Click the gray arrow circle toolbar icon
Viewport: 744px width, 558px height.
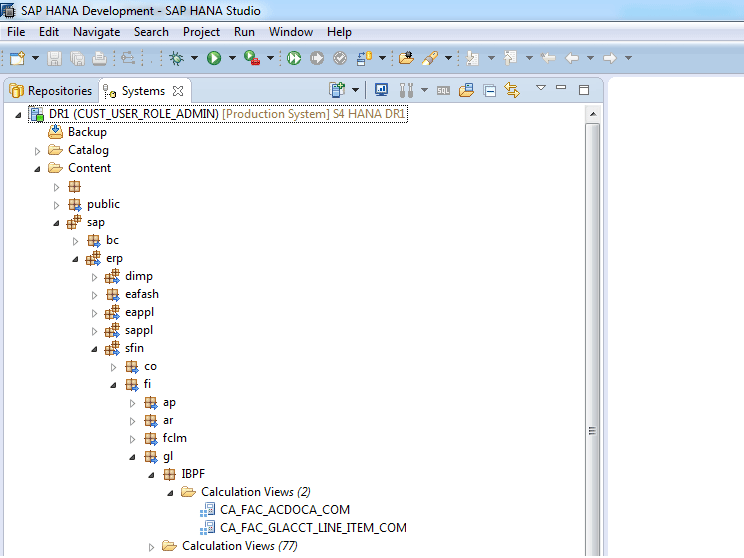click(x=317, y=58)
